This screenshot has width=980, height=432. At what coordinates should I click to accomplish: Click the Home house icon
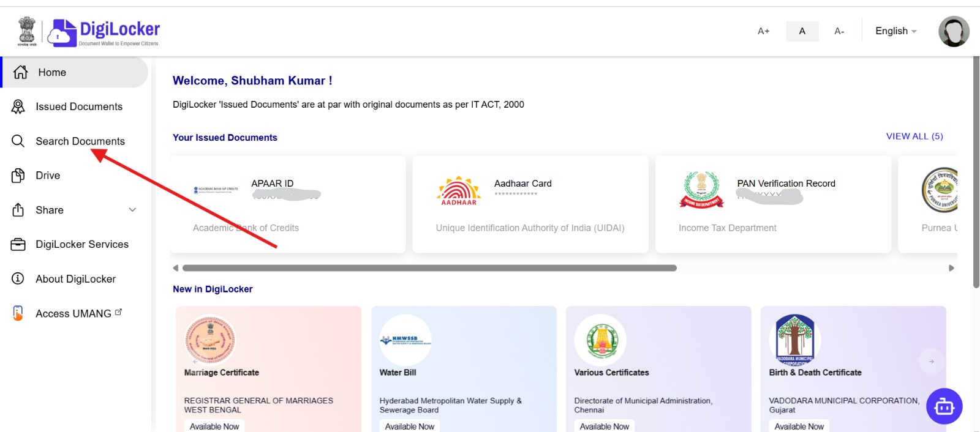pos(21,72)
